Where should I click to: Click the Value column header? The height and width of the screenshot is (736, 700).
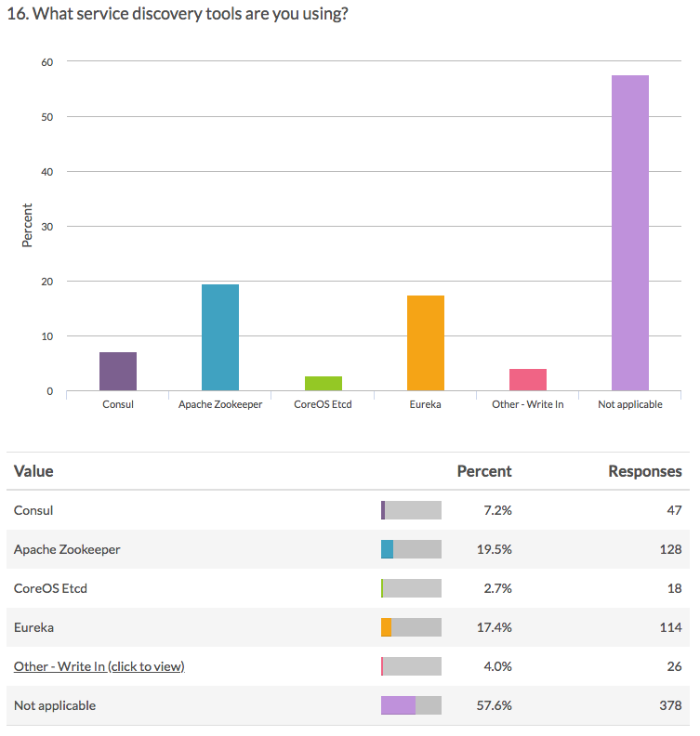[x=33, y=471]
